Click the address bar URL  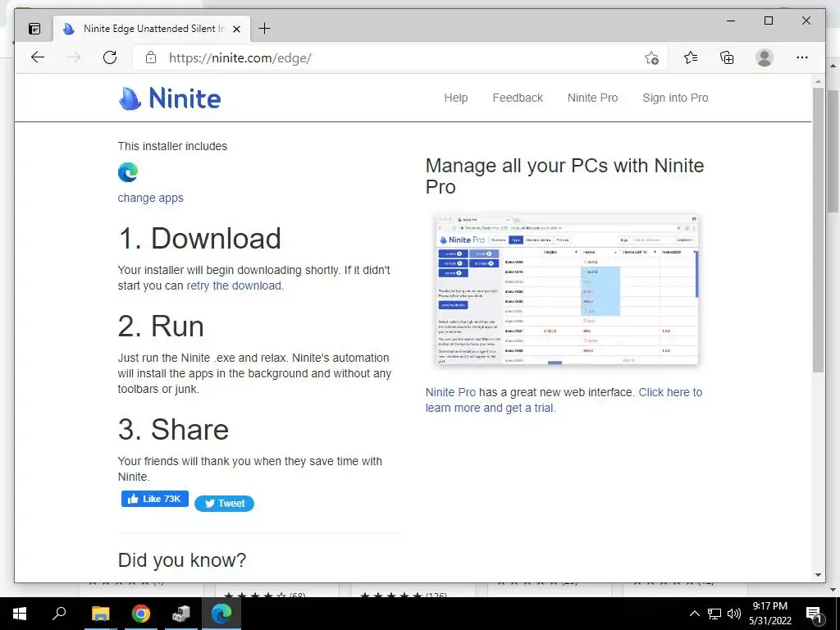pos(240,58)
